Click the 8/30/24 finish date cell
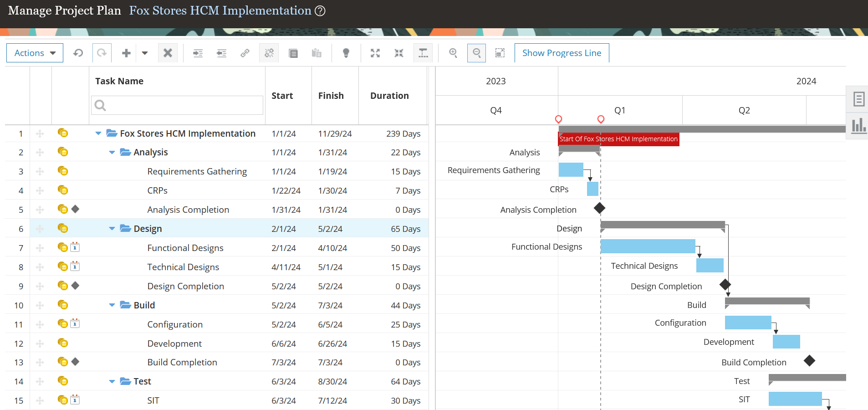 point(332,381)
